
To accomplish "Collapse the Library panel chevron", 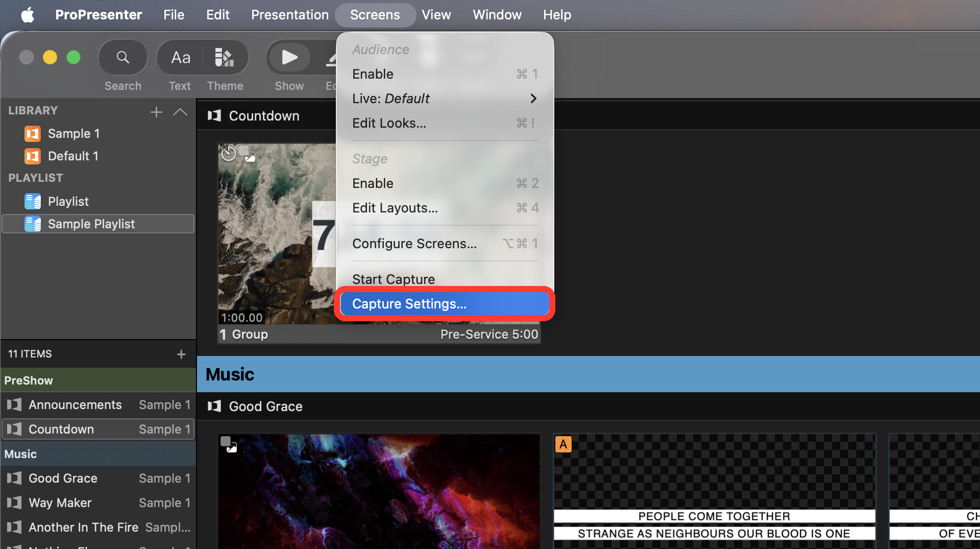I will pos(180,112).
